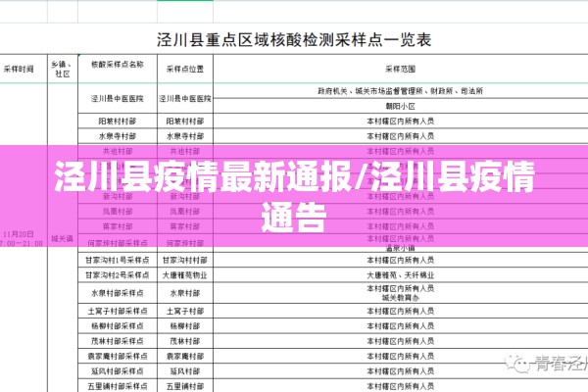Select the 延风村部采样点 cell

tap(118, 371)
